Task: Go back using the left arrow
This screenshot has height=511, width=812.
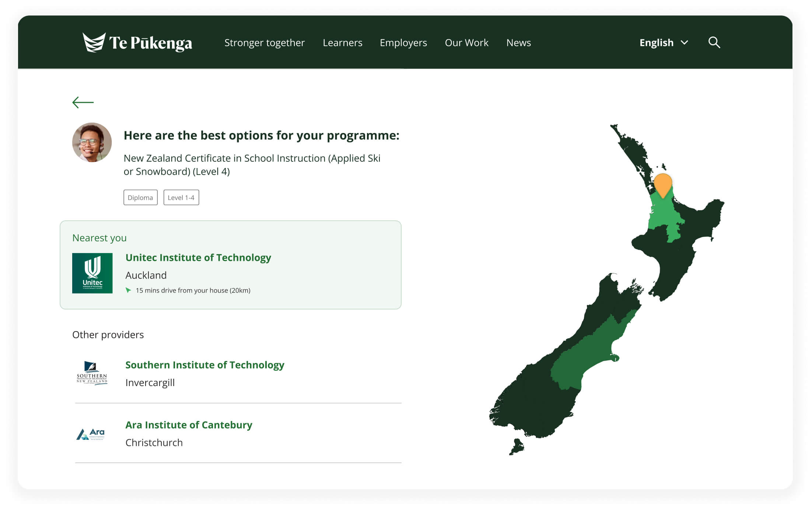Action: coord(83,102)
